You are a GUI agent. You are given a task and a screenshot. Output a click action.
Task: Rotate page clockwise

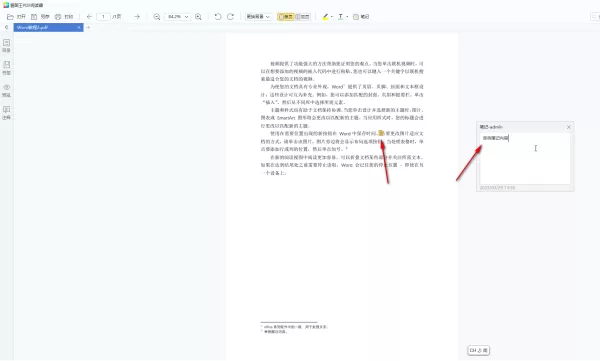pyautogui.click(x=230, y=17)
